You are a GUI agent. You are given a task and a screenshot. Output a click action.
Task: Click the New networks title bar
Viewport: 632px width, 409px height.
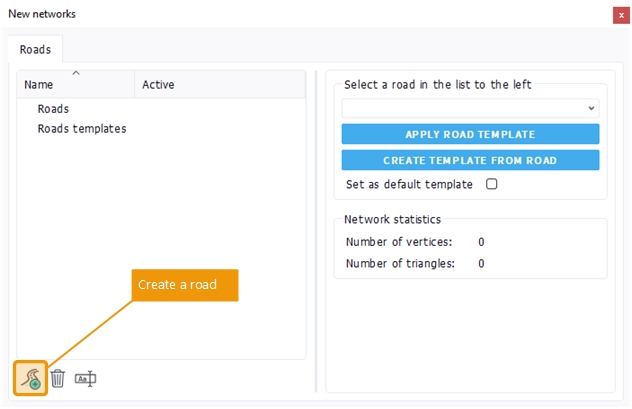[300, 14]
